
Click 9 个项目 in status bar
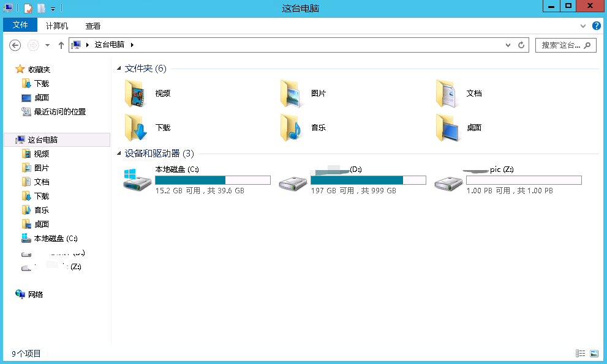point(26,353)
